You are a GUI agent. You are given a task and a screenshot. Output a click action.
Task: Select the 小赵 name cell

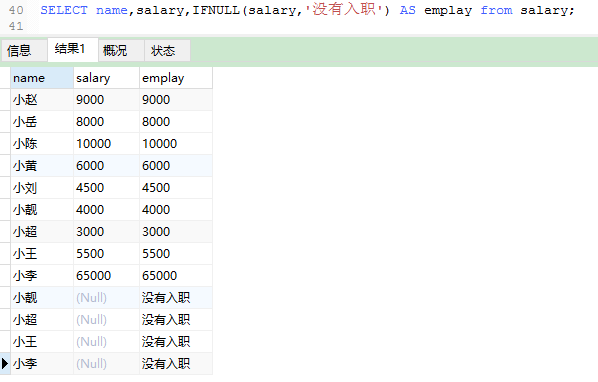tap(42, 100)
